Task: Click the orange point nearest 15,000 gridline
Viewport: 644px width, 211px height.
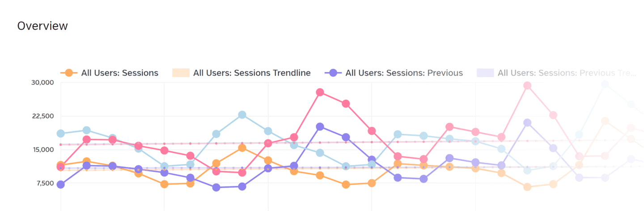Action: tap(242, 148)
